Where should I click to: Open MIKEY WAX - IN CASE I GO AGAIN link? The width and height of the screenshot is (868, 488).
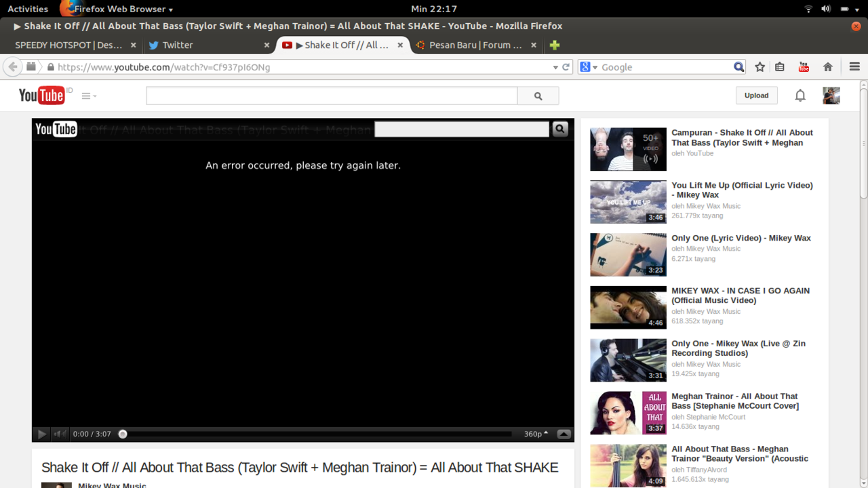[x=741, y=296]
